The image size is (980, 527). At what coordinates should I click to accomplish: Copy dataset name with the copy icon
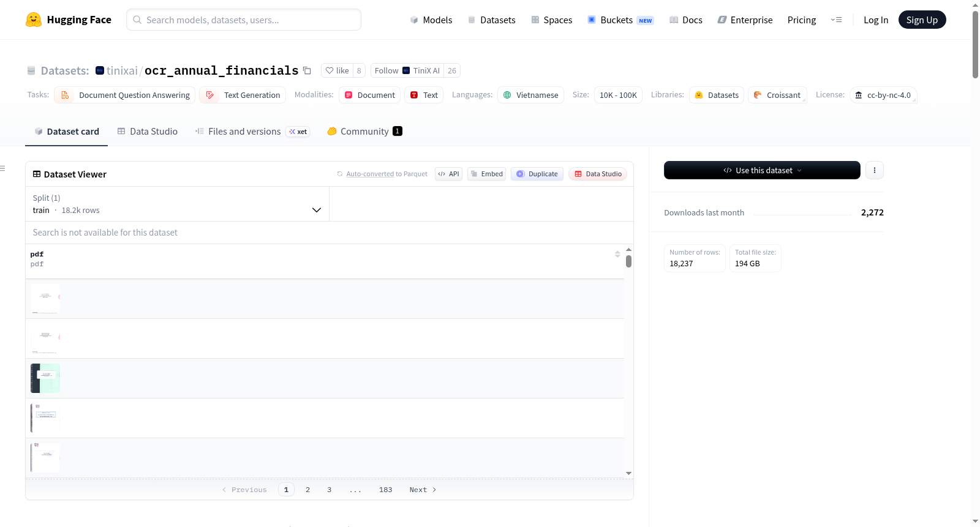[307, 70]
